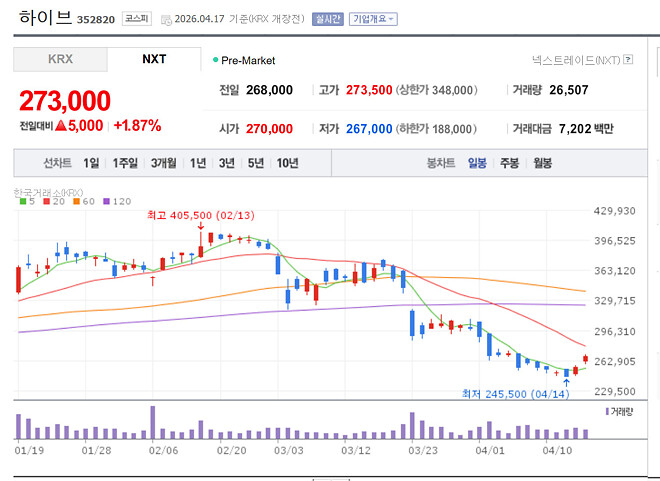Click the 넥스트레이드(NXT) label
The image size is (660, 481).
576,60
